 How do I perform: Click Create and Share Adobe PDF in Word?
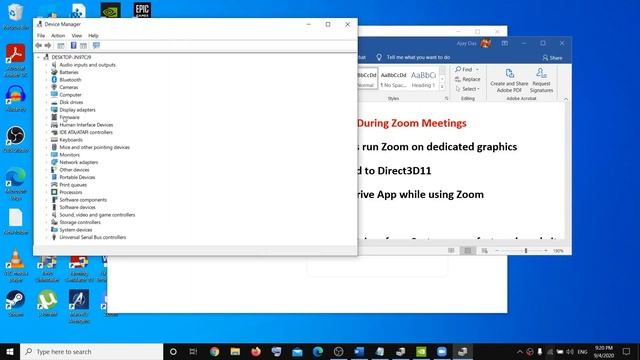pyautogui.click(x=509, y=81)
